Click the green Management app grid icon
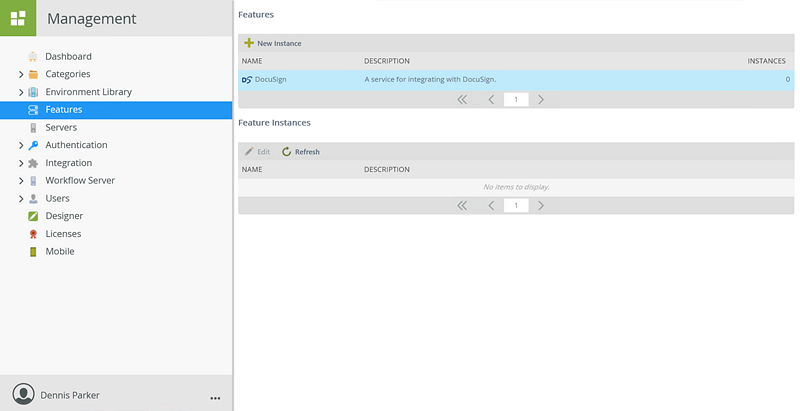 click(x=18, y=18)
